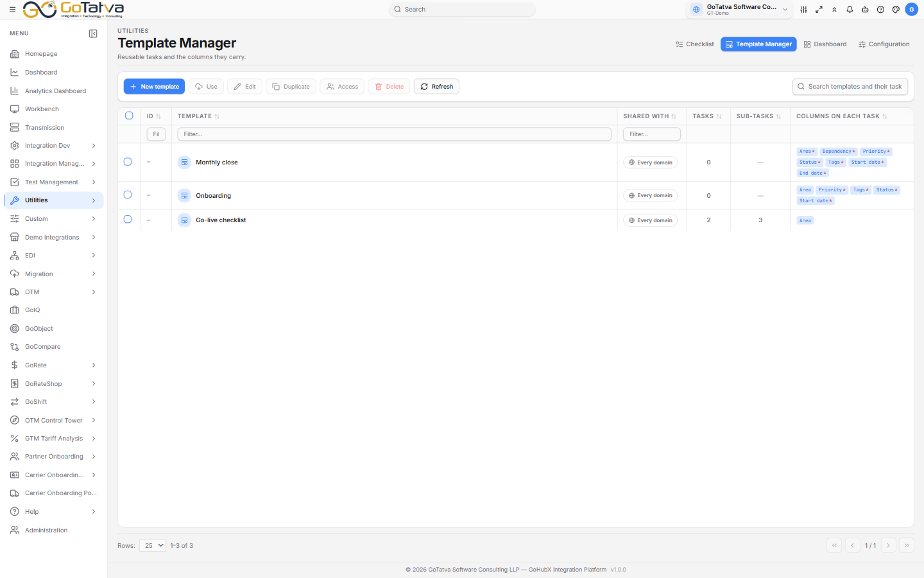The image size is (924, 578).
Task: Click the GoCompare sidebar icon
Action: point(15,347)
